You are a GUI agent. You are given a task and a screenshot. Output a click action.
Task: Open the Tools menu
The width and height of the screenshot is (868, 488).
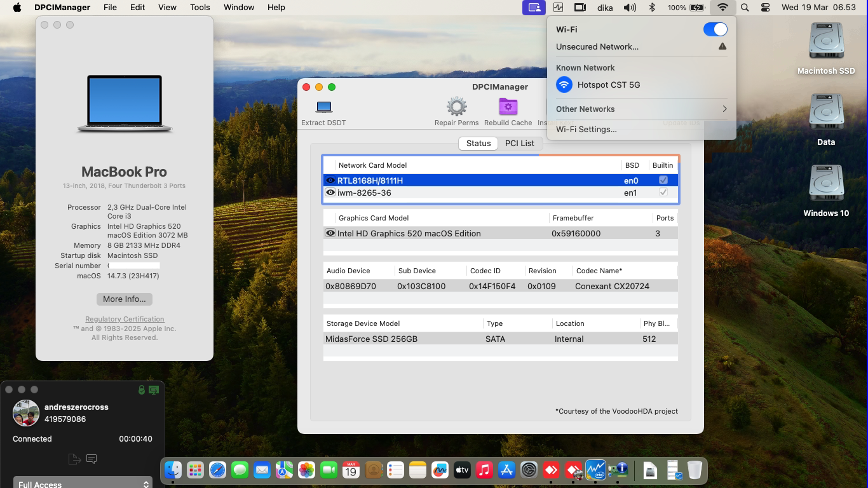[200, 8]
